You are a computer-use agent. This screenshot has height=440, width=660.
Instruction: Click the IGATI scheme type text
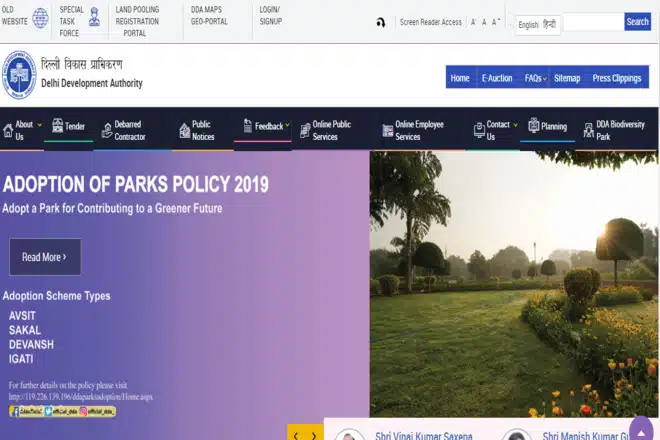point(21,359)
